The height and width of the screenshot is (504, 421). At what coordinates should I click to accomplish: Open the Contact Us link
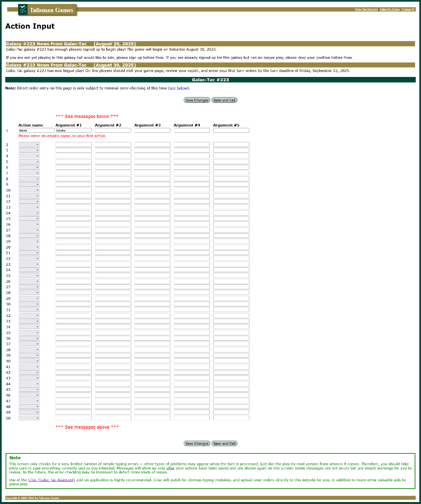[408, 10]
